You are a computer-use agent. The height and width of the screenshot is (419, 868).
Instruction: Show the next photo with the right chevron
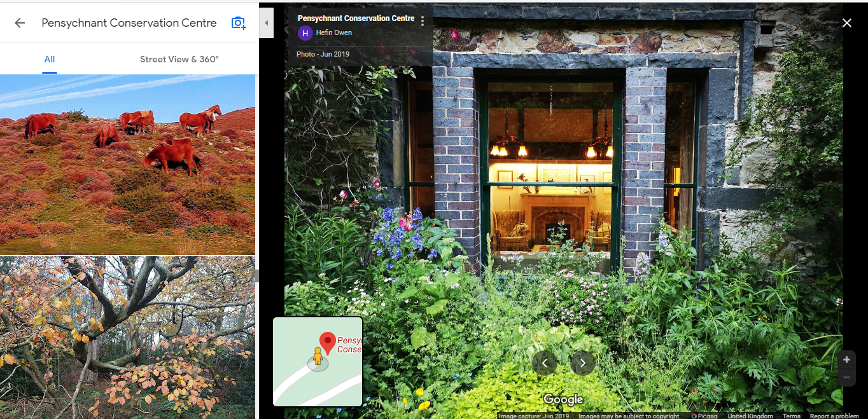click(582, 363)
